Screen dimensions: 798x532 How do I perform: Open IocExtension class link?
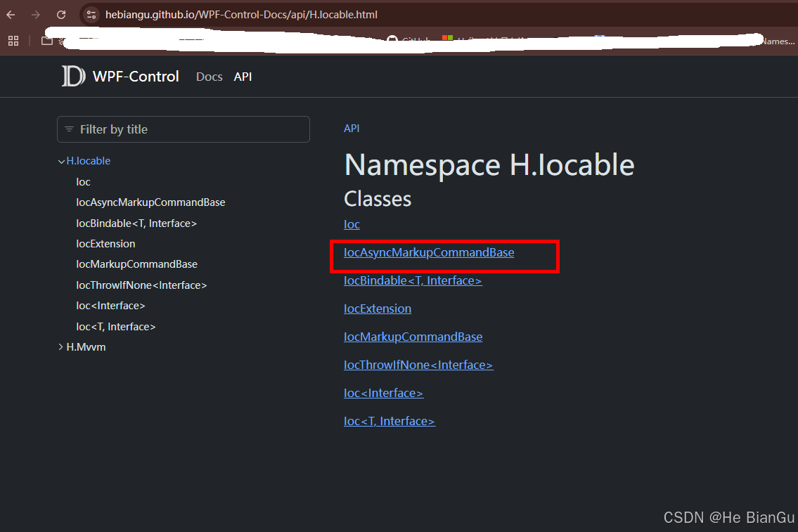coord(378,309)
